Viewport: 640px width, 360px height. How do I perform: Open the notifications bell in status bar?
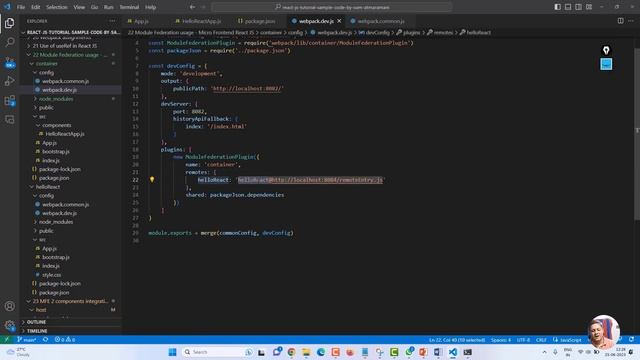coord(631,340)
